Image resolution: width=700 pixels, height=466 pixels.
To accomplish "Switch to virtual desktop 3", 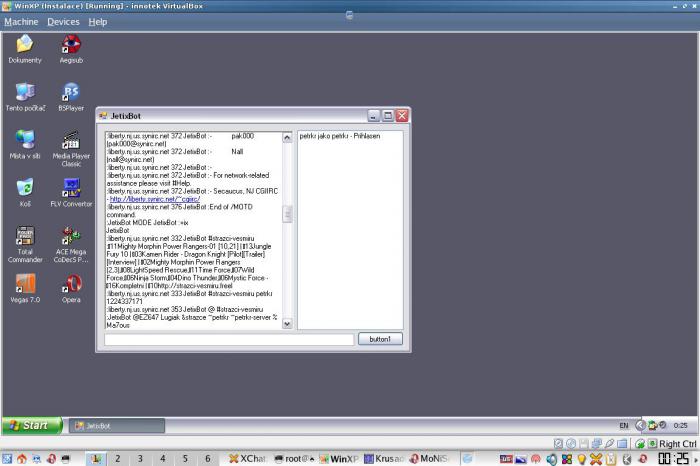I will [140, 458].
